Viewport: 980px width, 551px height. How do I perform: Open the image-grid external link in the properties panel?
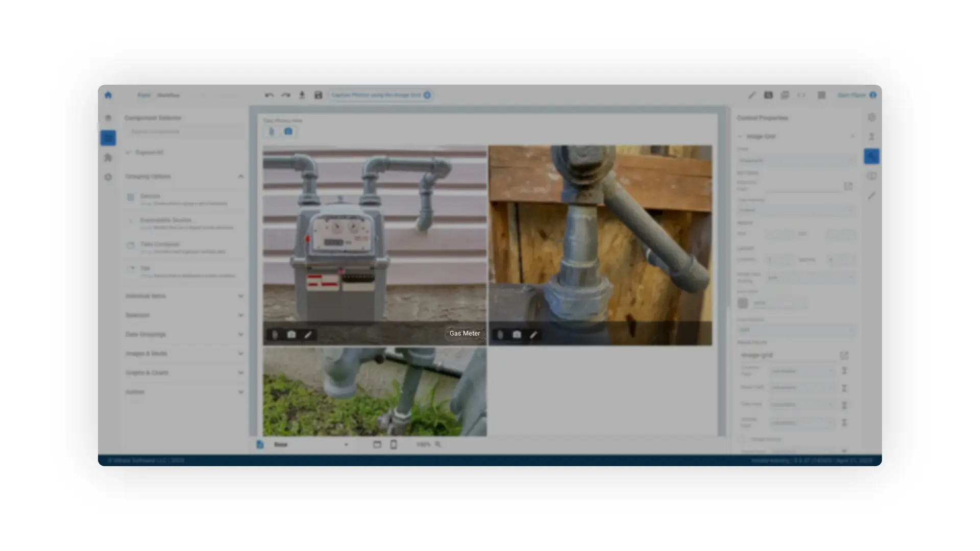coord(845,355)
